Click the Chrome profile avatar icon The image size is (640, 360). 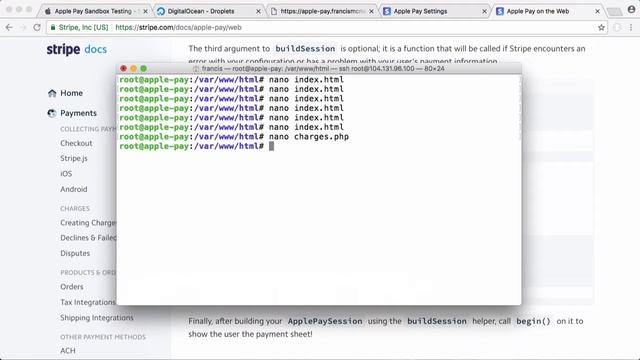click(631, 9)
